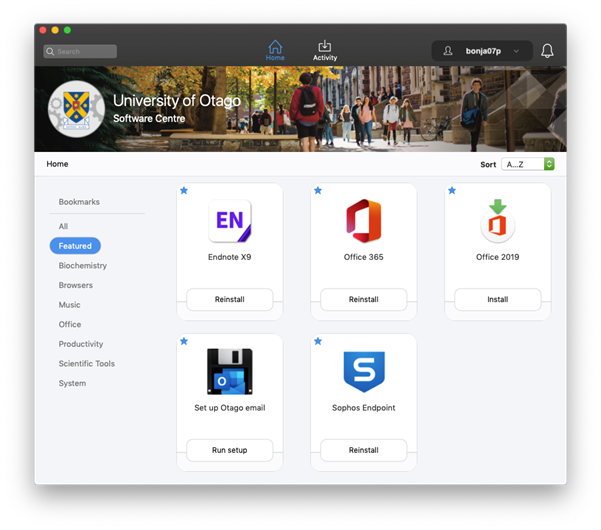601x530 pixels.
Task: Click Reinstall under Office 365
Action: (363, 299)
